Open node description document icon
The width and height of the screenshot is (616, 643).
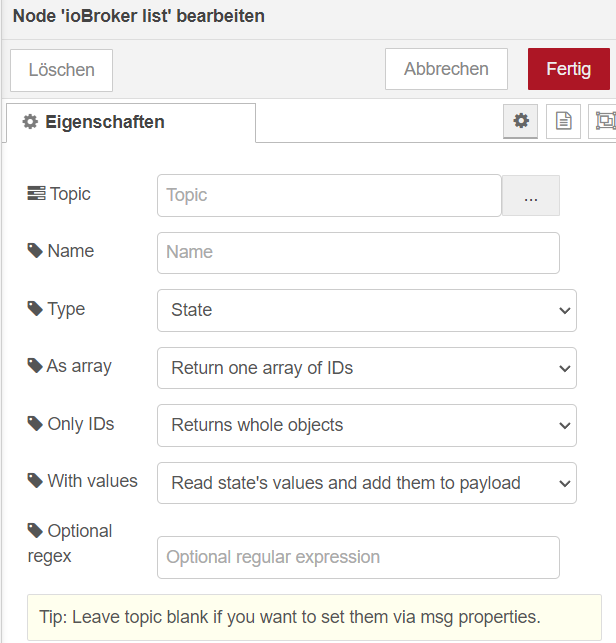click(563, 121)
